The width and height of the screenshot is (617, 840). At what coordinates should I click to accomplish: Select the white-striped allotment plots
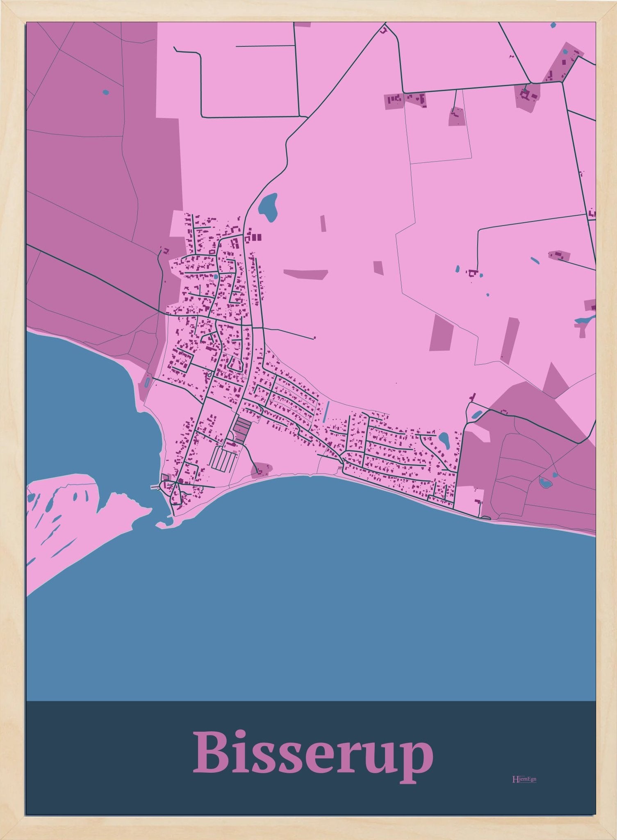coord(224,459)
